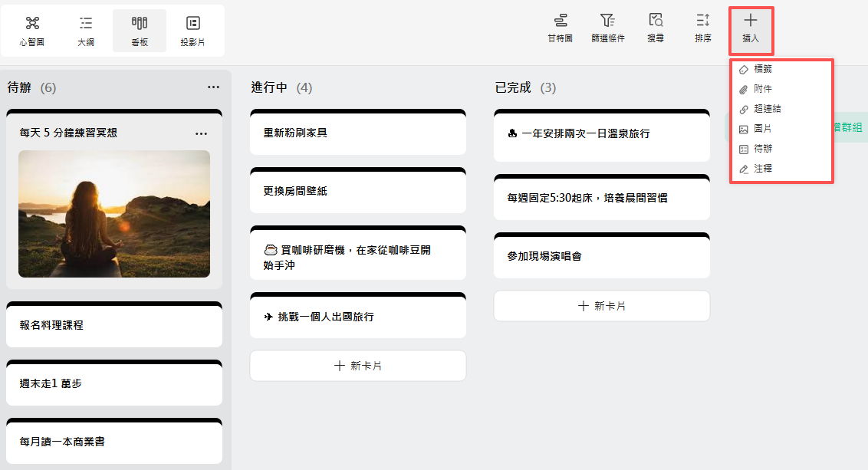Switch to the 大綱 outline view
The height and width of the screenshot is (470, 868).
click(x=85, y=31)
